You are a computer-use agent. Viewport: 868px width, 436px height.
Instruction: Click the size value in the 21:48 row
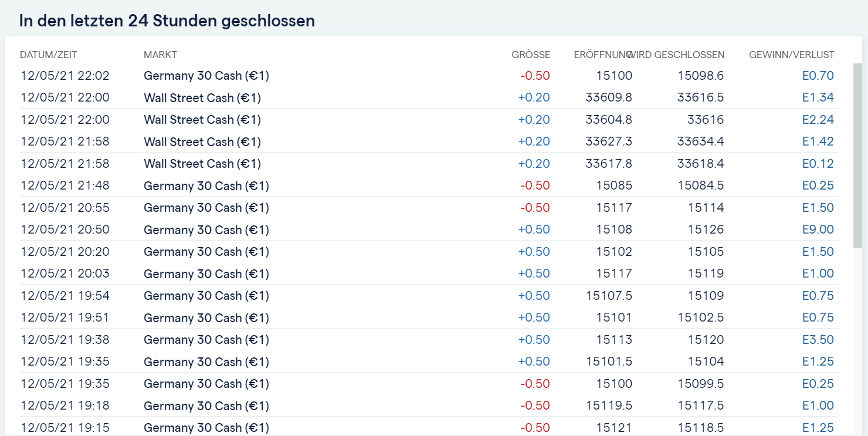(x=535, y=185)
